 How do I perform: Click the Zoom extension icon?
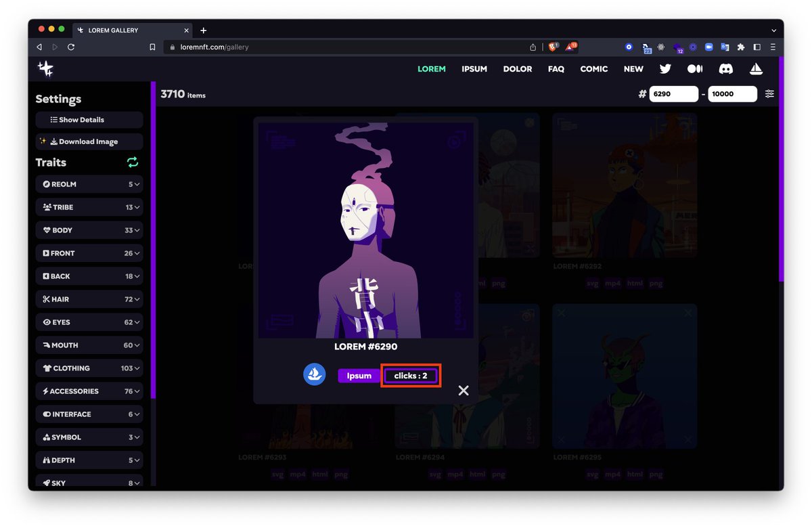click(709, 47)
